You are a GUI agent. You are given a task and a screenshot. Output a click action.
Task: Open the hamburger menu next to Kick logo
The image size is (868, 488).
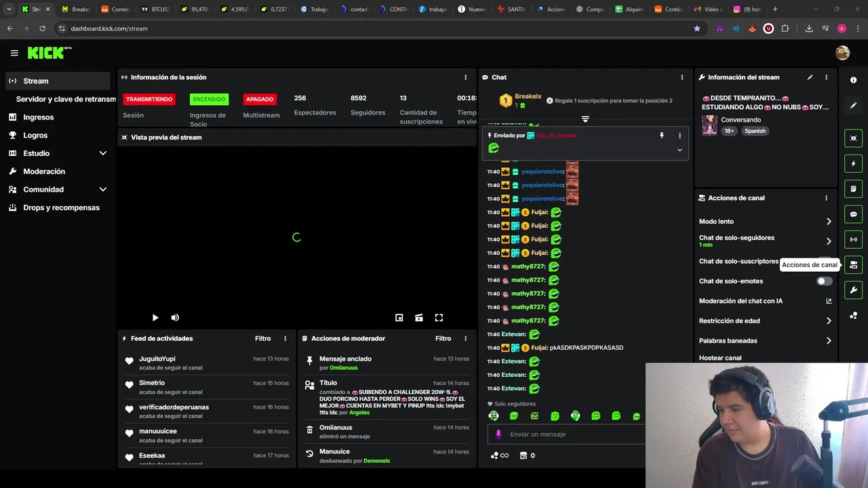coord(14,53)
